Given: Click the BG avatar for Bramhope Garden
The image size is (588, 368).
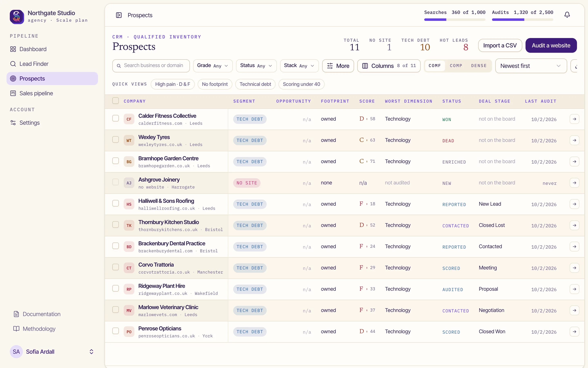Looking at the screenshot, I should [129, 162].
